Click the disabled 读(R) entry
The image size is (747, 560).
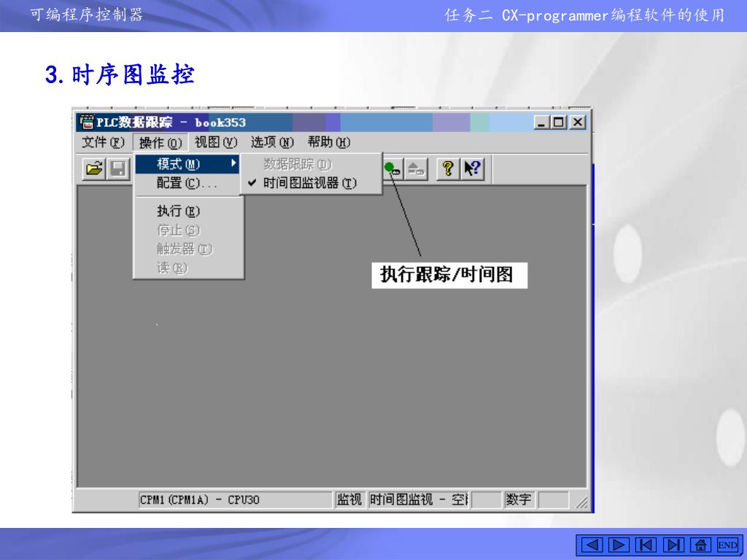point(188,268)
